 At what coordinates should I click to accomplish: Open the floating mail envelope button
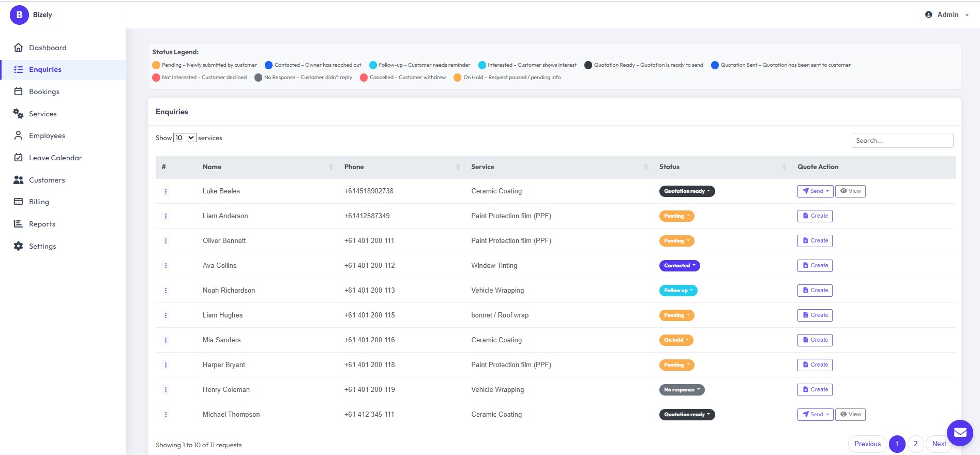pyautogui.click(x=960, y=433)
